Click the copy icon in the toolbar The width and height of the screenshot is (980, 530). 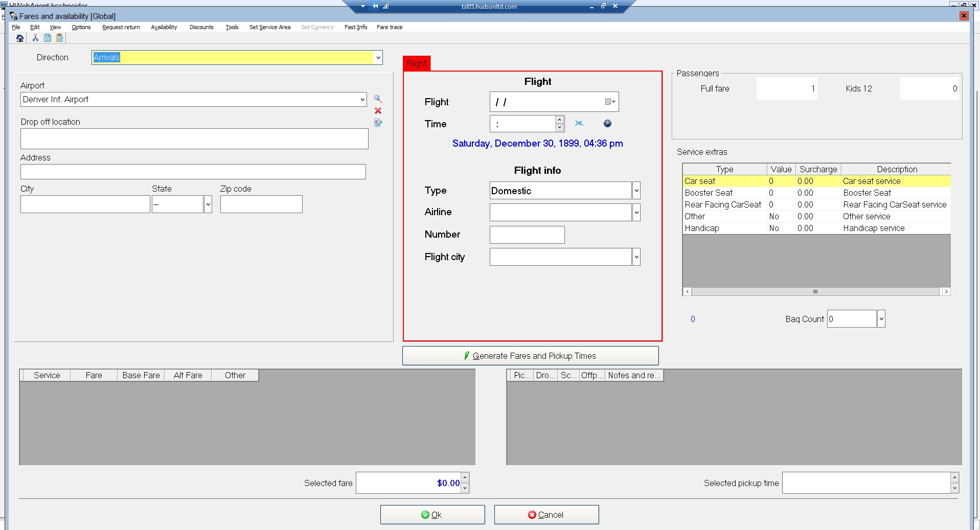[48, 38]
